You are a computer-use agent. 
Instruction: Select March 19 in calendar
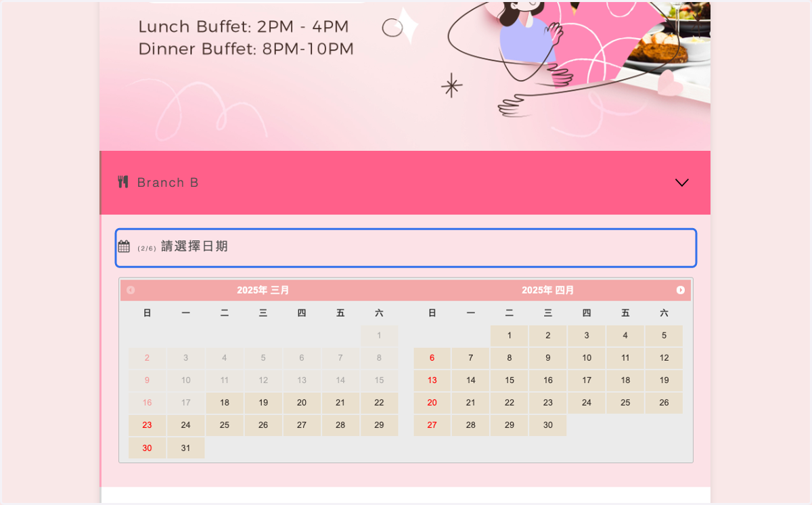263,403
